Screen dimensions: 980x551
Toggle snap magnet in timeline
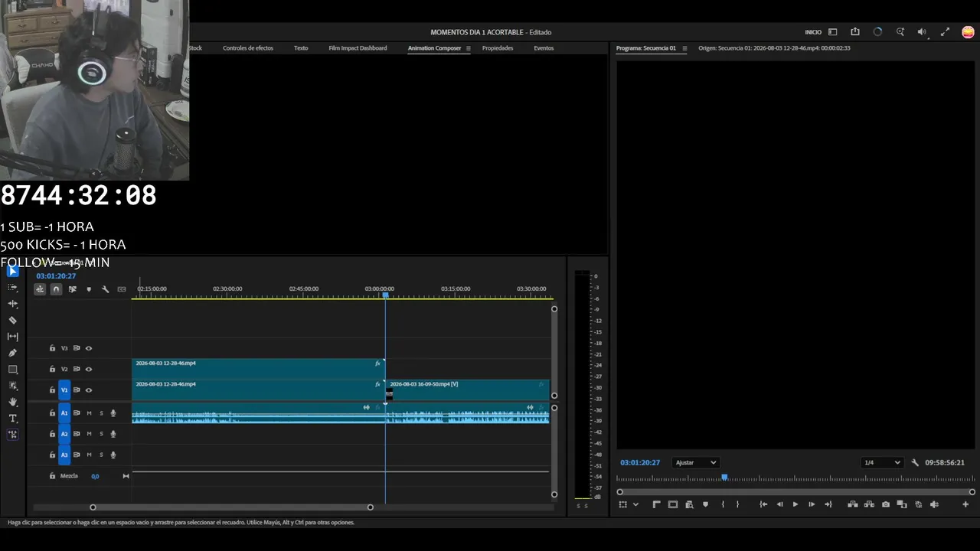[x=56, y=289]
